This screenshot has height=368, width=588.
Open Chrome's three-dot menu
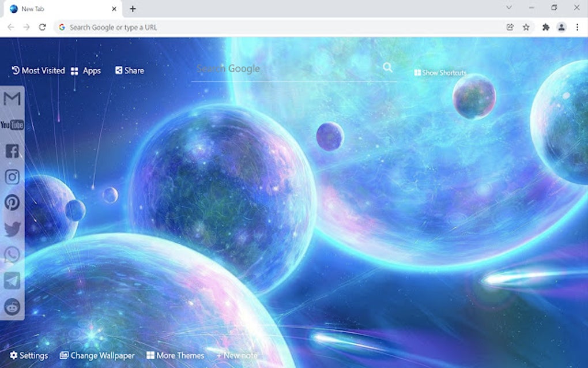click(578, 27)
